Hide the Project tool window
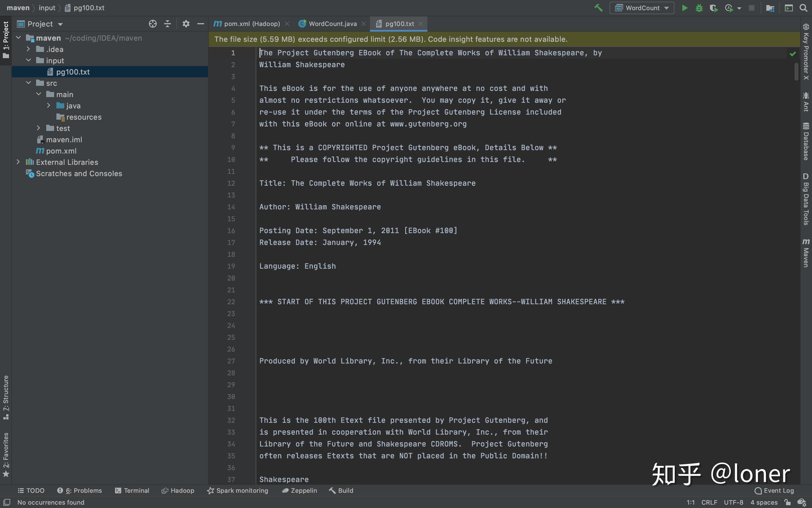 pos(201,24)
